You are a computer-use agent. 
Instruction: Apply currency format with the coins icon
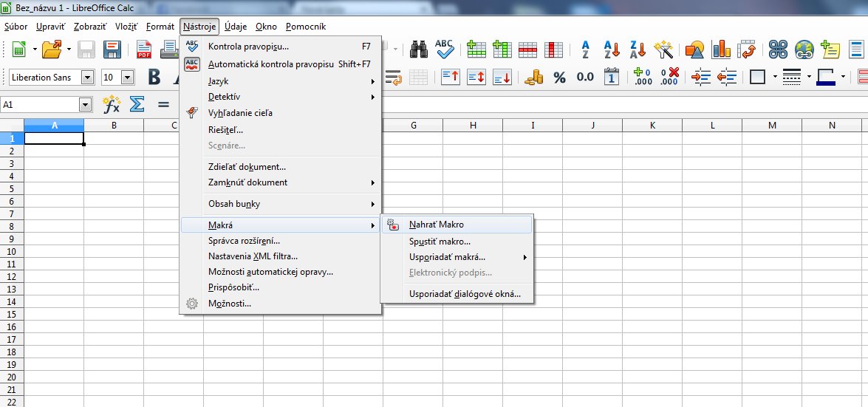(x=533, y=78)
